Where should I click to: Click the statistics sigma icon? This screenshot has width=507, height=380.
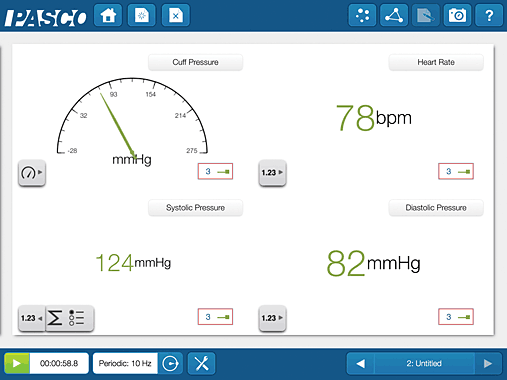click(55, 318)
